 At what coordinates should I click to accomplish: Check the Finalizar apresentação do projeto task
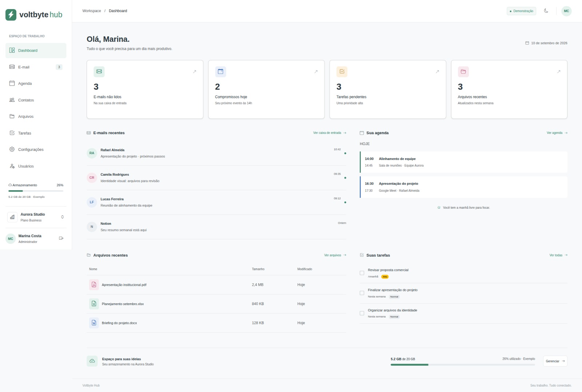tap(362, 293)
